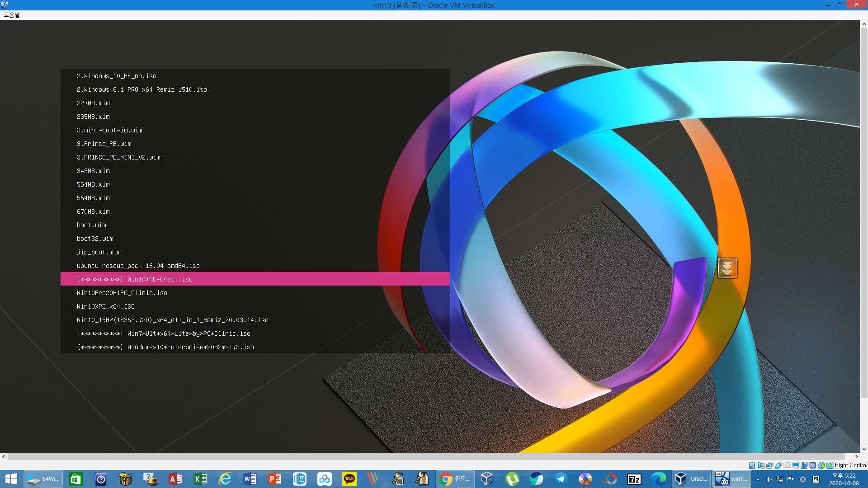Choose the 670MB.wim entry
The width and height of the screenshot is (868, 488).
255,211
